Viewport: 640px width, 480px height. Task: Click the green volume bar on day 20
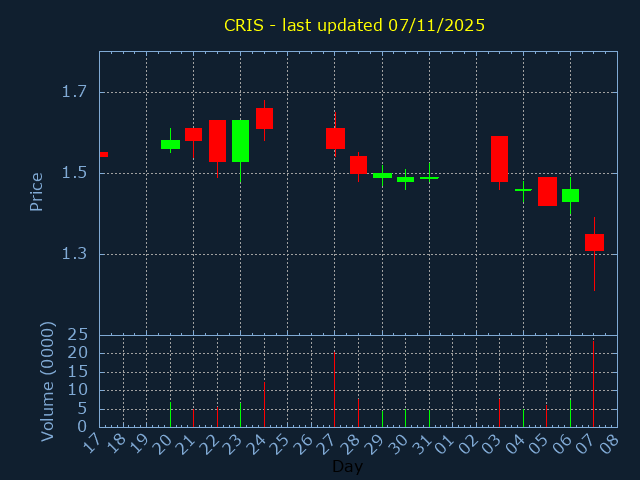[x=170, y=414]
